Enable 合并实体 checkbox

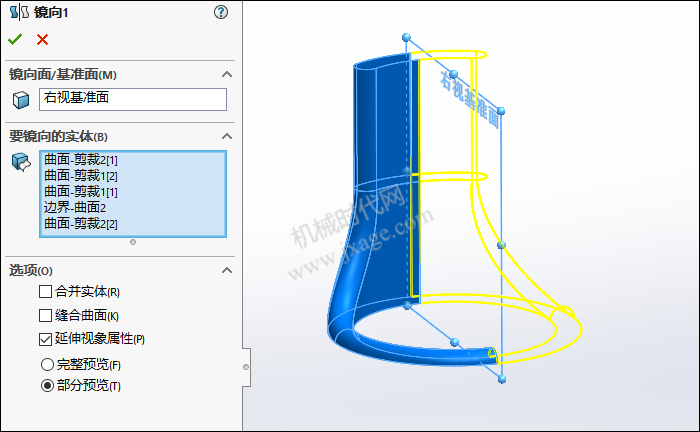[46, 291]
